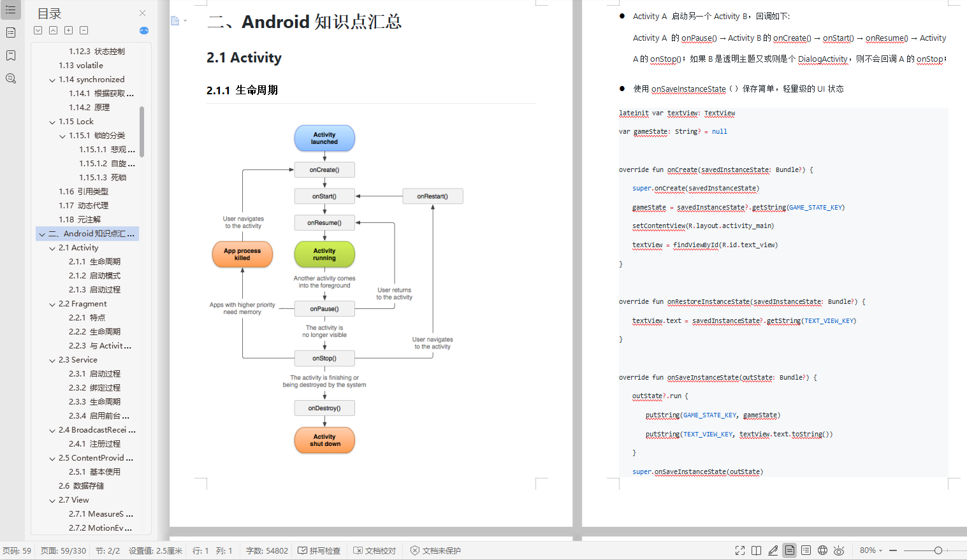Viewport: 967px width, 560px height.
Task: Click the page layout quick icon near heading
Action: click(x=175, y=21)
